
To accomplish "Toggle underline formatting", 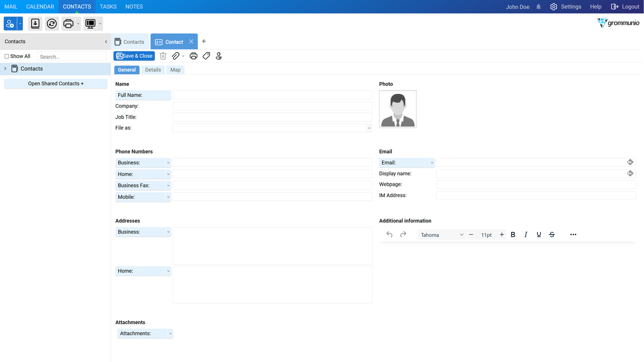I will coord(539,235).
